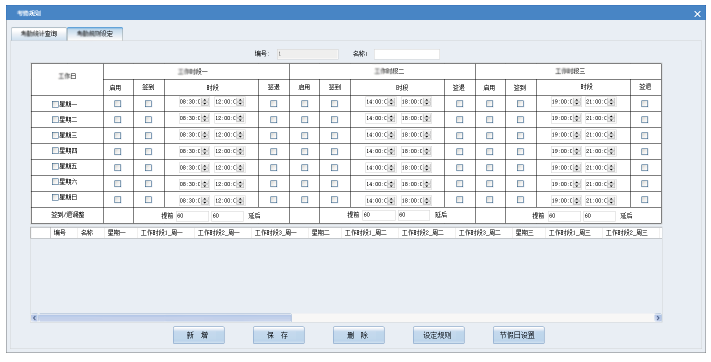This screenshot has width=711, height=362.
Task: Enable 启用 for 星期日 in 工作时段一
Action: click(x=117, y=200)
